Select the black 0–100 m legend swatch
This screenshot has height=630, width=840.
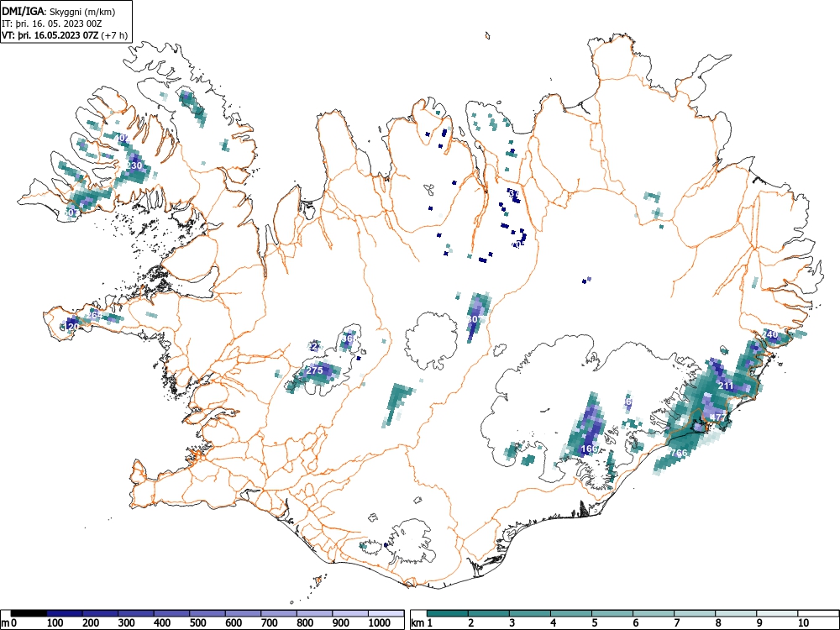[29, 613]
